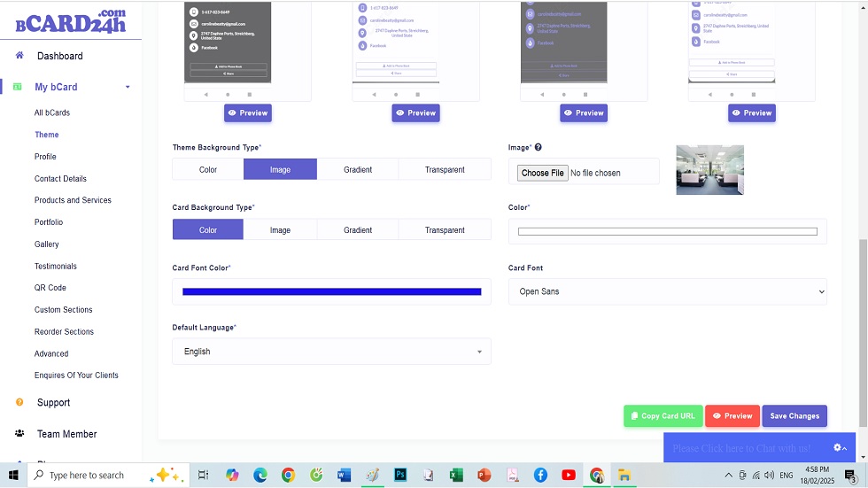Go to QR Code section
This screenshot has height=488, width=868.
click(50, 288)
